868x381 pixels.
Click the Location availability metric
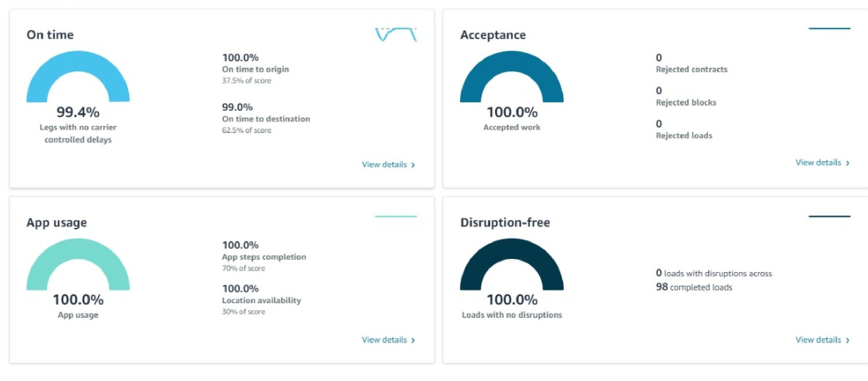pyautogui.click(x=261, y=300)
